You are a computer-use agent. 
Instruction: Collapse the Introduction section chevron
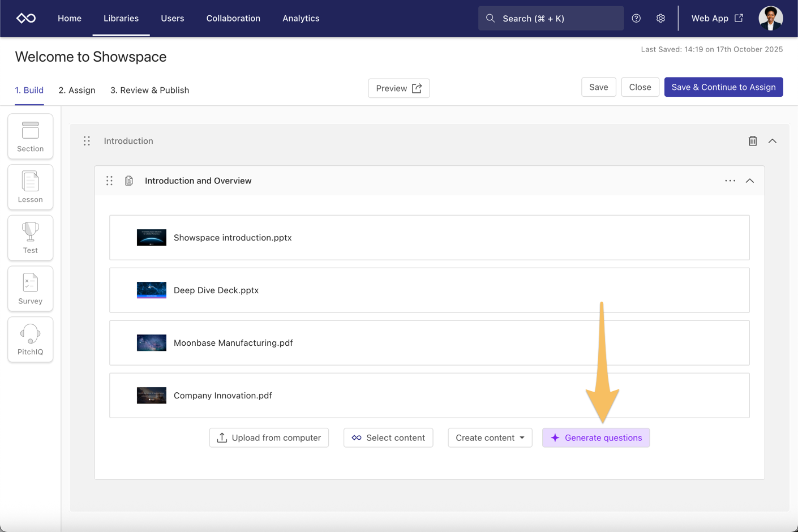(x=772, y=141)
